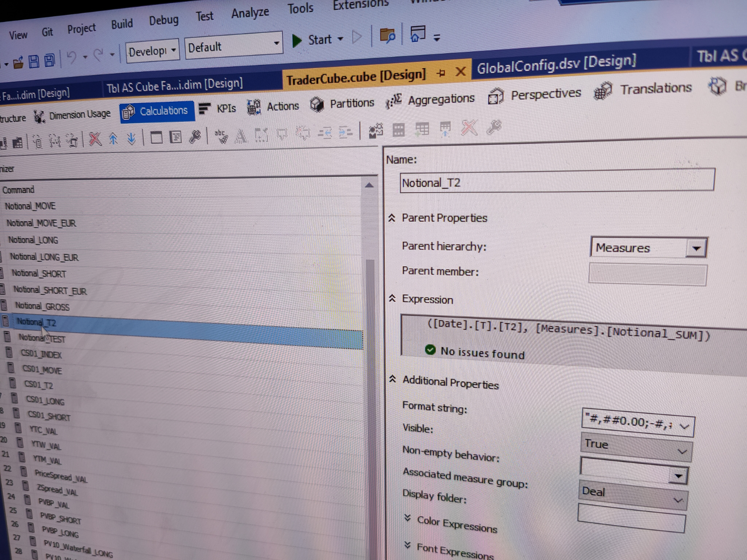Viewport: 747px width, 560px height.
Task: Click the Find in Files folder icon
Action: (388, 35)
